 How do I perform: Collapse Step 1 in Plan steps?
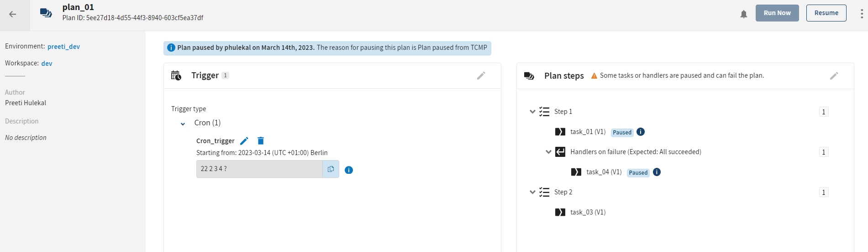coord(532,112)
